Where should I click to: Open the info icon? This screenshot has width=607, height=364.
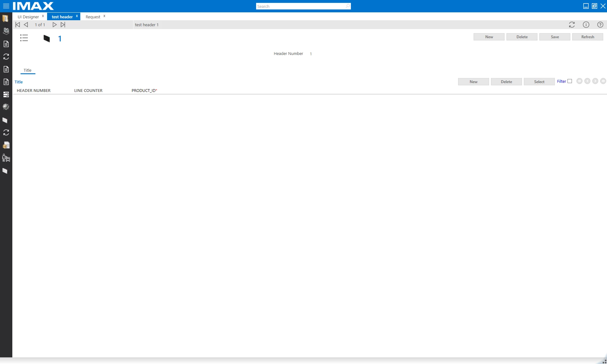point(586,25)
